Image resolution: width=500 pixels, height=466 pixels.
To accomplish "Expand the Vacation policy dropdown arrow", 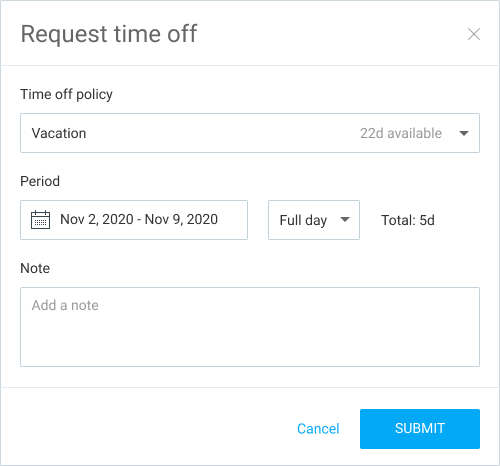I will tap(464, 133).
